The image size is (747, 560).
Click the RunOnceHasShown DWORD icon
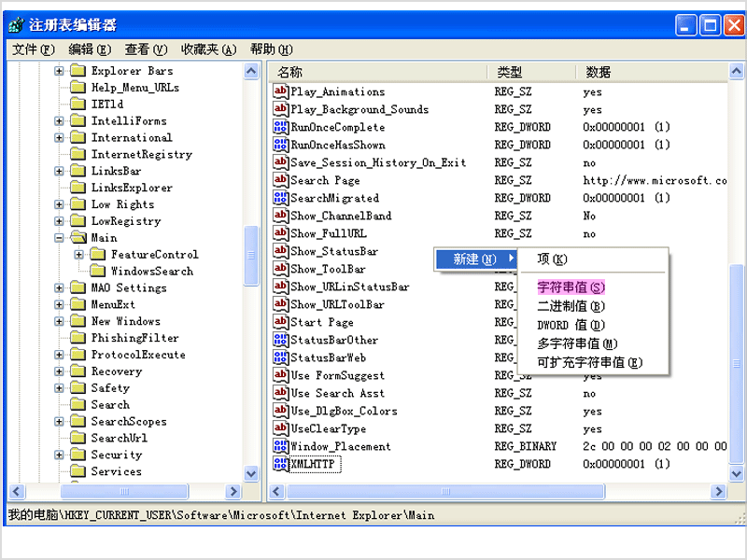coord(280,145)
